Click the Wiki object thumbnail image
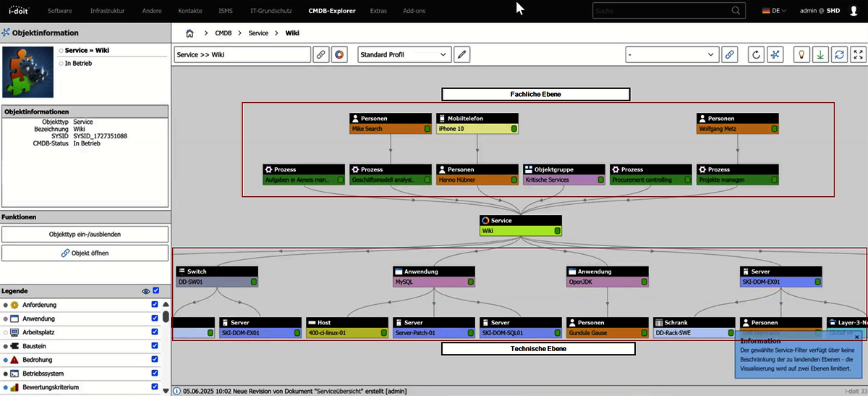 coord(28,72)
